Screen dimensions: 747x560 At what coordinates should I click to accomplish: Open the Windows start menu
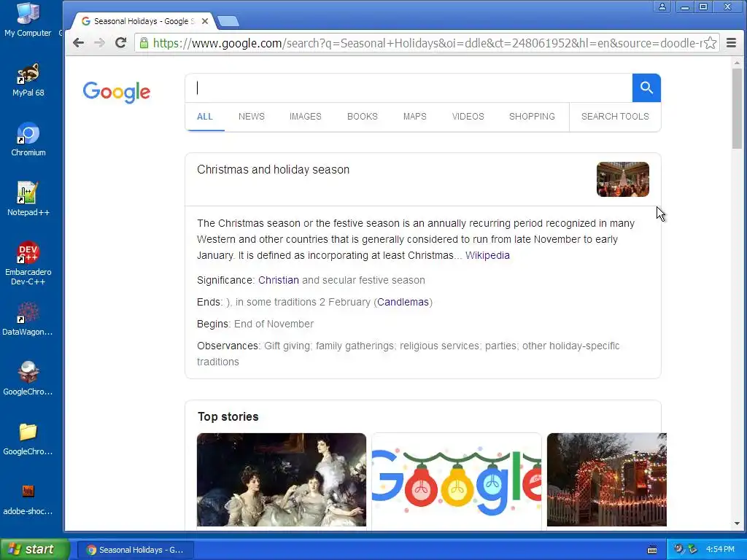35,549
